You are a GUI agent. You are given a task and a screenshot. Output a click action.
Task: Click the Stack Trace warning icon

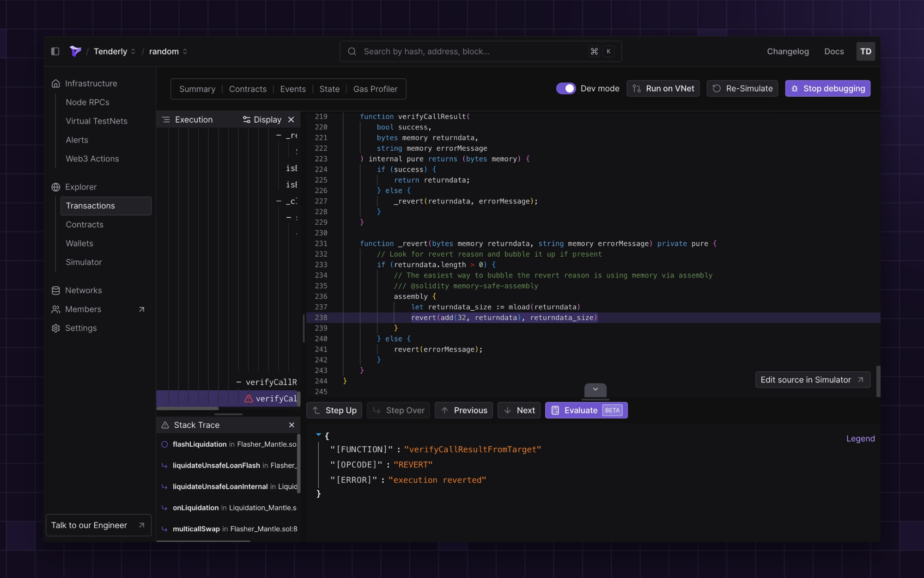click(x=165, y=425)
